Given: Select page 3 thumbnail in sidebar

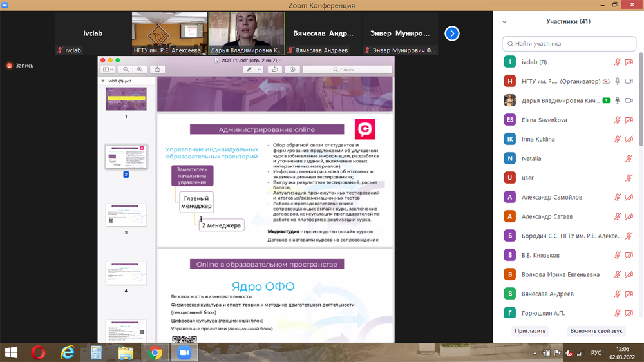Looking at the screenshot, I should click(126, 215).
